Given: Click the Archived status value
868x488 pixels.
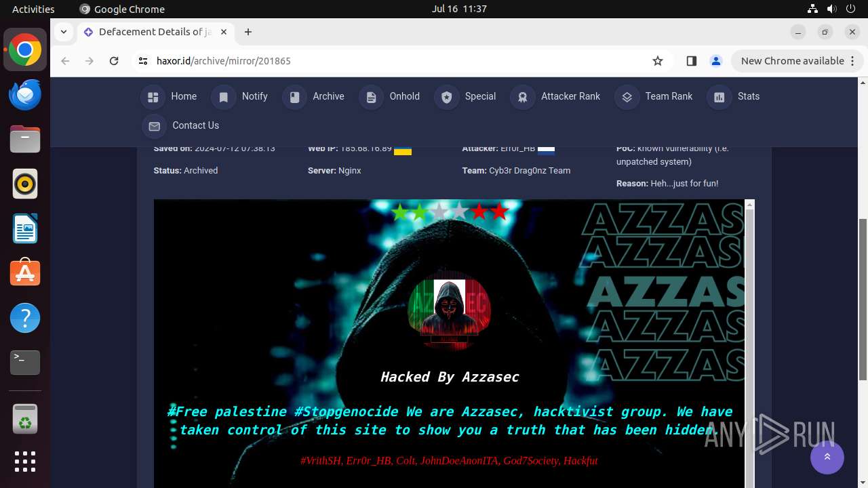Looking at the screenshot, I should point(201,171).
